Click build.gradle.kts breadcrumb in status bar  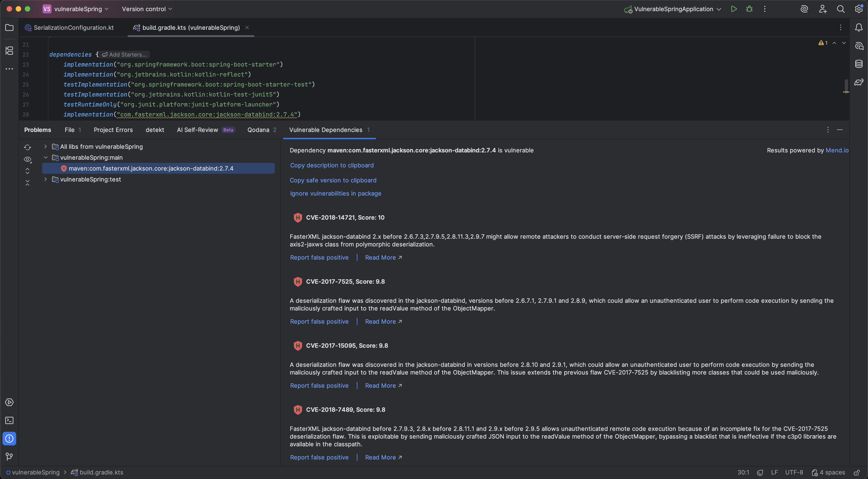pyautogui.click(x=97, y=473)
